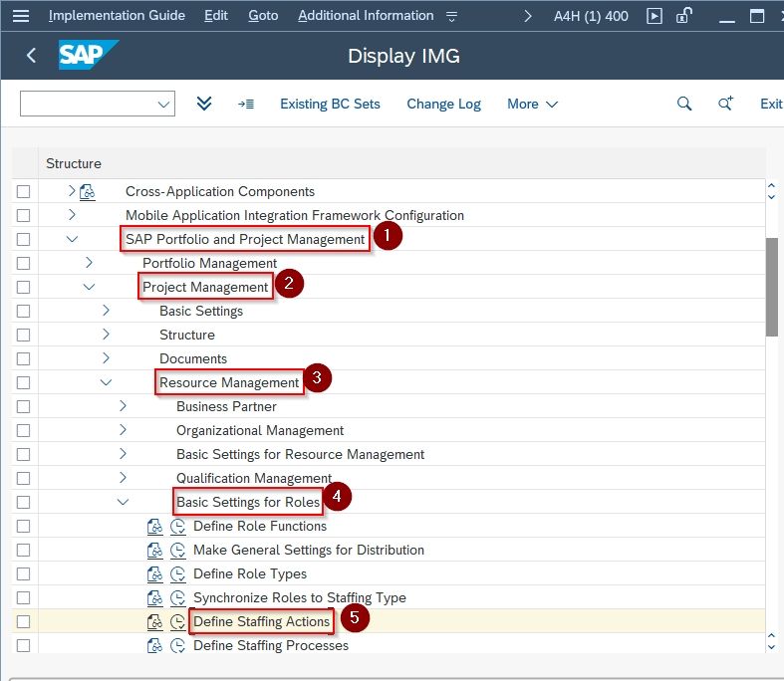Select Define Staffing Processes activity
The height and width of the screenshot is (681, 784).
[x=271, y=645]
